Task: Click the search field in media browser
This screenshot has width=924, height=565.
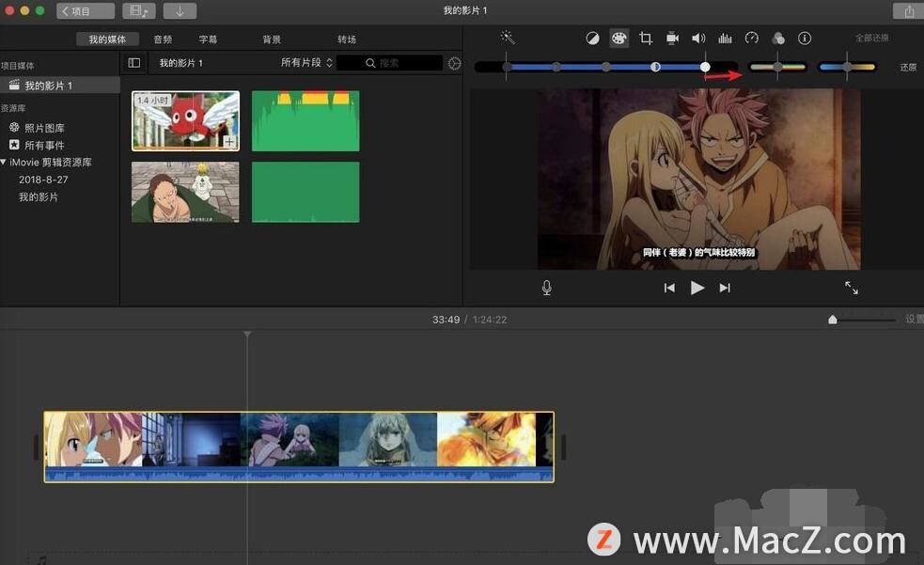Action: (389, 63)
